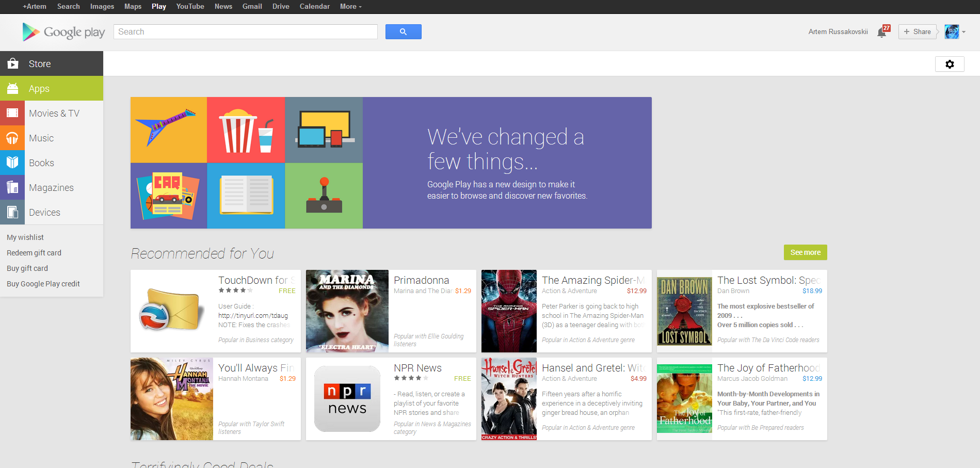The width and height of the screenshot is (980, 468).
Task: Select the Apps grid icon in sidebar
Action: click(12, 88)
